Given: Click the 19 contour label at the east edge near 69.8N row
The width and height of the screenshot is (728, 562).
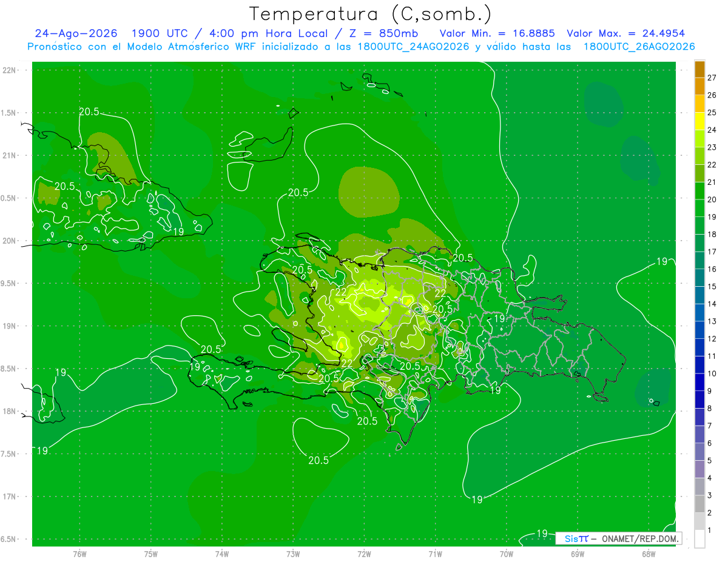Looking at the screenshot, I should tap(662, 261).
